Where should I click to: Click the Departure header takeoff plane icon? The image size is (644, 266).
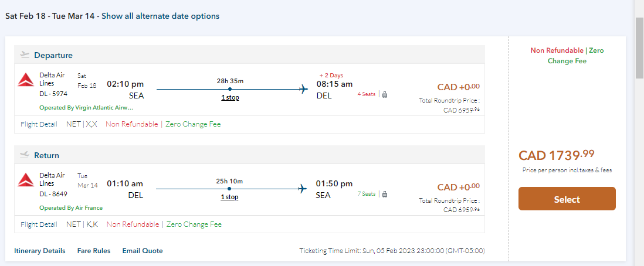[x=25, y=55]
